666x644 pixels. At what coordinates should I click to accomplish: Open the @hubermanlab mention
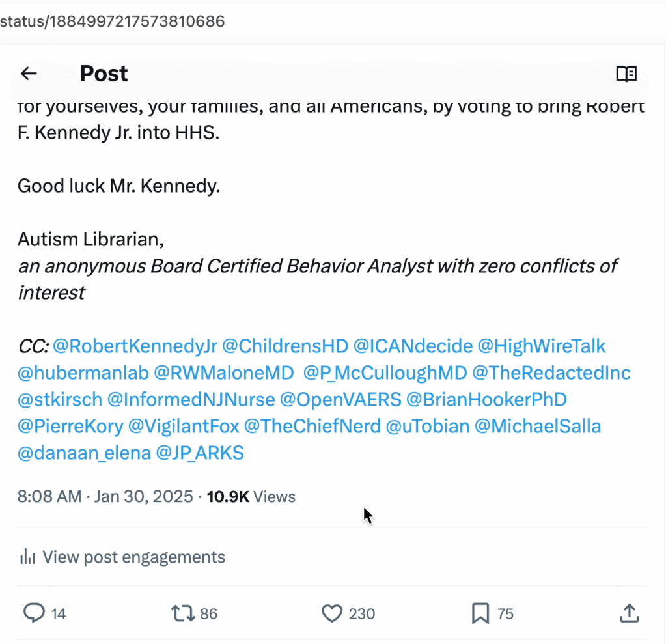83,372
